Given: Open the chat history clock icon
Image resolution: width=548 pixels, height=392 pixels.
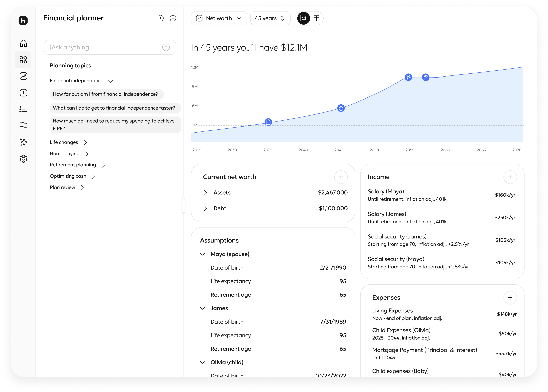Looking at the screenshot, I should point(160,18).
